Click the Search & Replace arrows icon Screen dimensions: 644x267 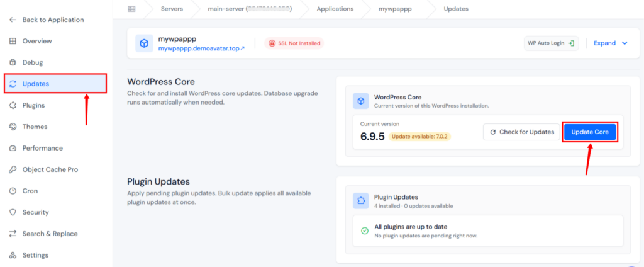13,234
